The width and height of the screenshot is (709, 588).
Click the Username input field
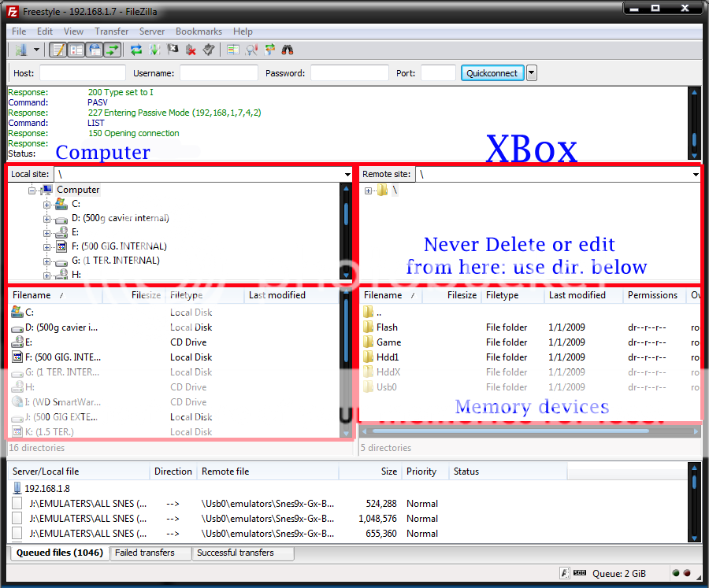[x=219, y=72]
